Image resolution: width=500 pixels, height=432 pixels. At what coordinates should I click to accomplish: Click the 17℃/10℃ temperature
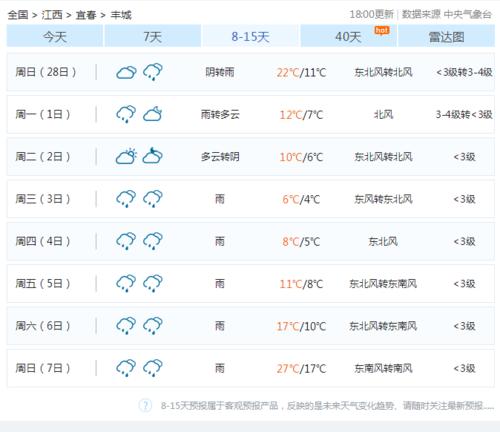301,326
